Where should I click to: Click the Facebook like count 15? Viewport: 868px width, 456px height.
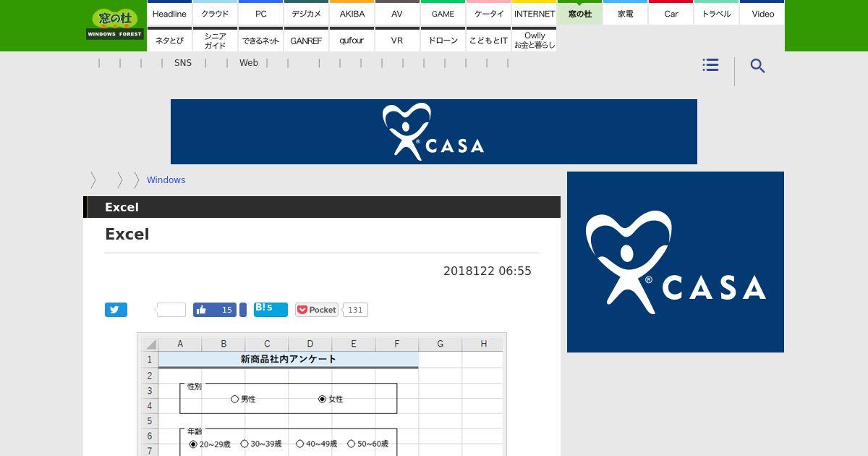click(226, 310)
